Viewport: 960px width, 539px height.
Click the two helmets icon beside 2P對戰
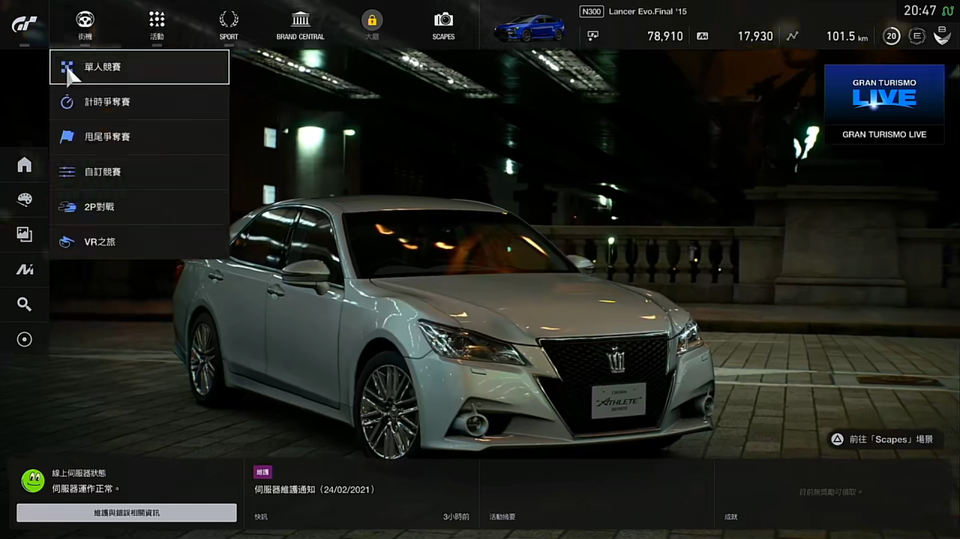pyautogui.click(x=67, y=207)
